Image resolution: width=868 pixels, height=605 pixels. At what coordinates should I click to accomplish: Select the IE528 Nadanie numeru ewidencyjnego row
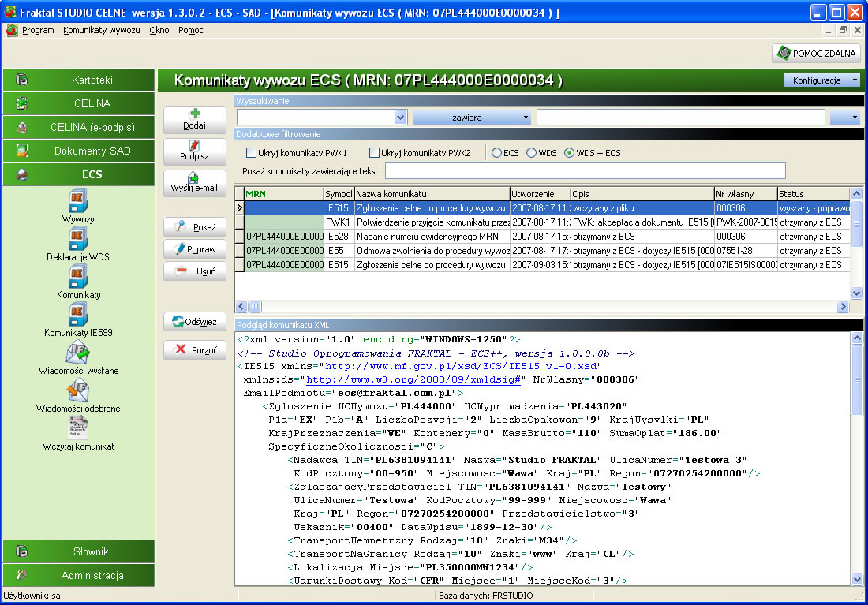pos(547,237)
